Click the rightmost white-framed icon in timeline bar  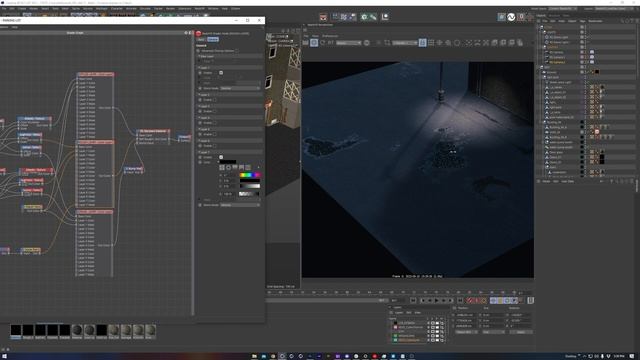click(x=531, y=300)
